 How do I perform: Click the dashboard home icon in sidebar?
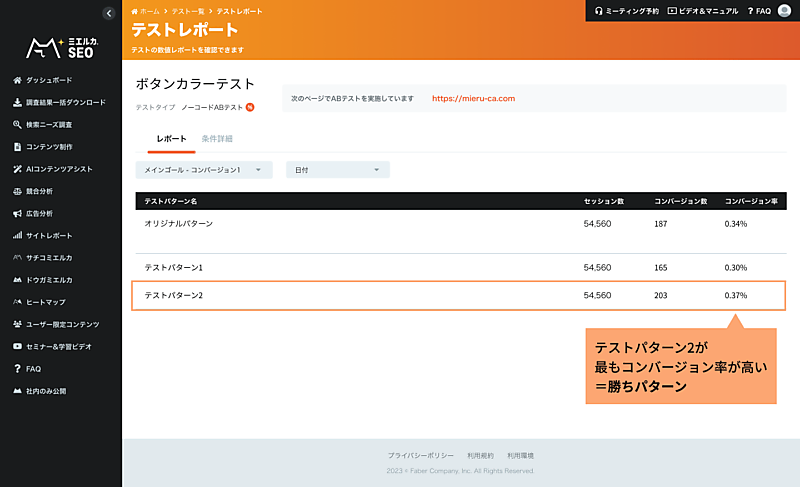[x=17, y=79]
